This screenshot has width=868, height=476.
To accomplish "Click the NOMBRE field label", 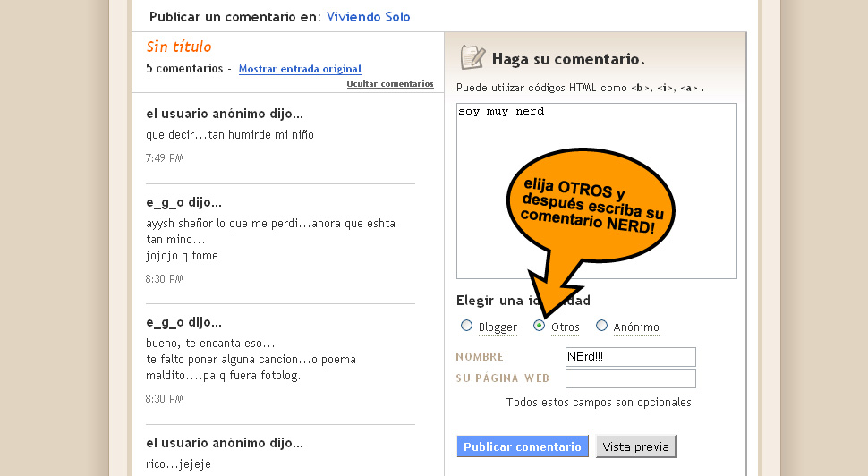I will coord(480,357).
